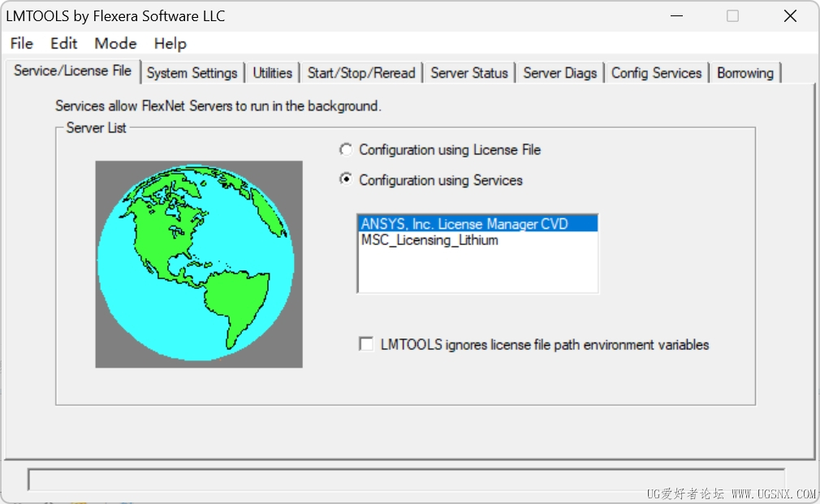Screen dimensions: 820x504
Task: Open the Config Services tab
Action: coord(656,73)
